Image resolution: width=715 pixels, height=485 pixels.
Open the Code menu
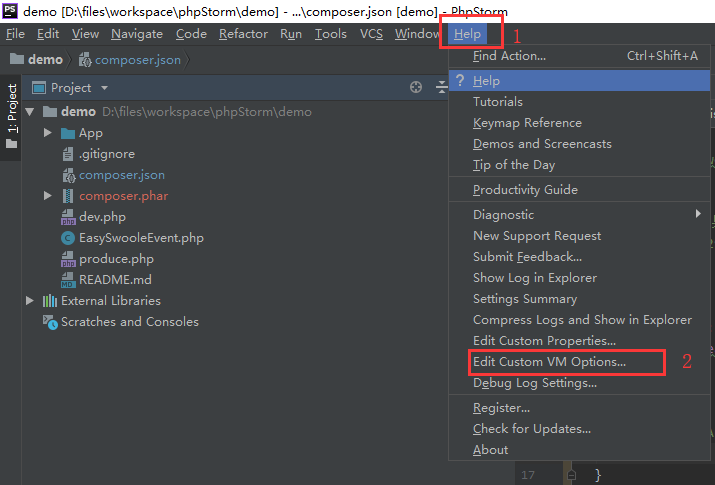pos(191,34)
